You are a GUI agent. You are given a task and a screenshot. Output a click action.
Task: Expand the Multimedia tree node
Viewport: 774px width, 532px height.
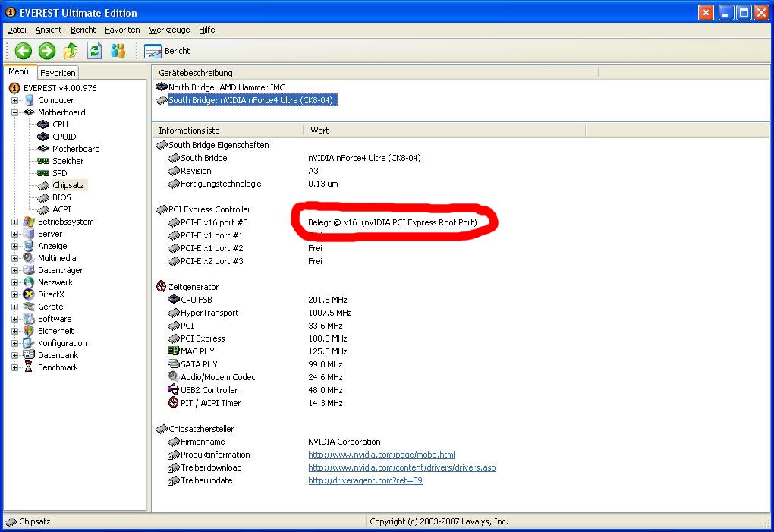click(x=15, y=258)
